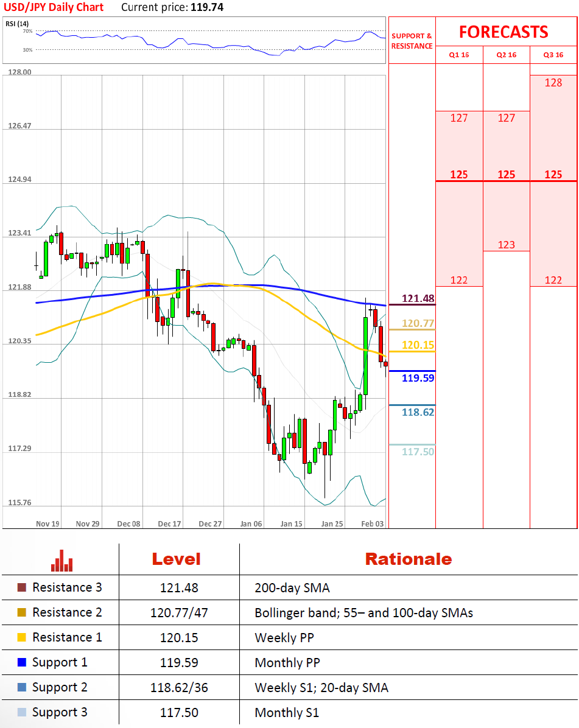
Task: Click the Resistance 2 row label
Action: (67, 612)
